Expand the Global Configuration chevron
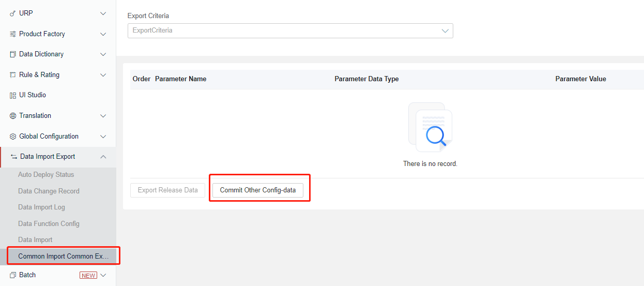Viewport: 644px width, 286px height. (103, 137)
